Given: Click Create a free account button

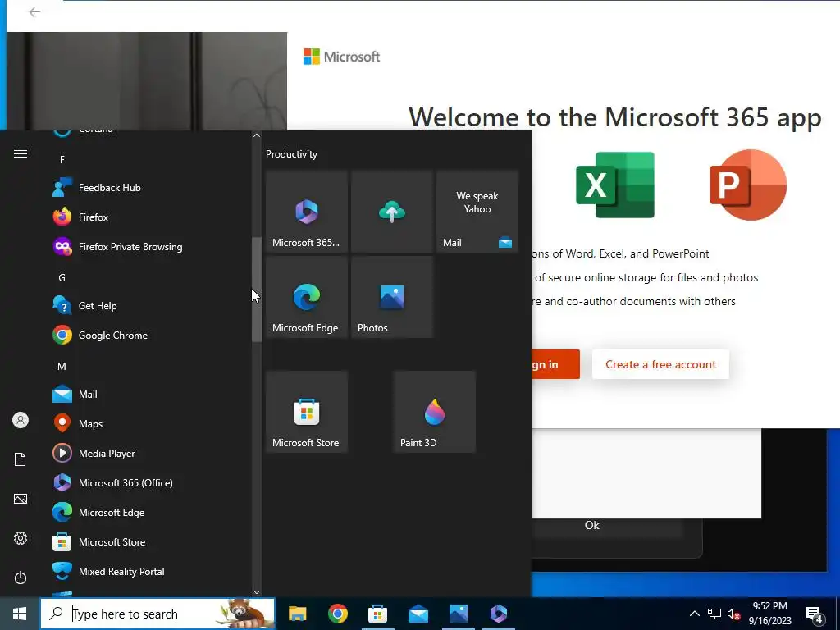Looking at the screenshot, I should 660,364.
